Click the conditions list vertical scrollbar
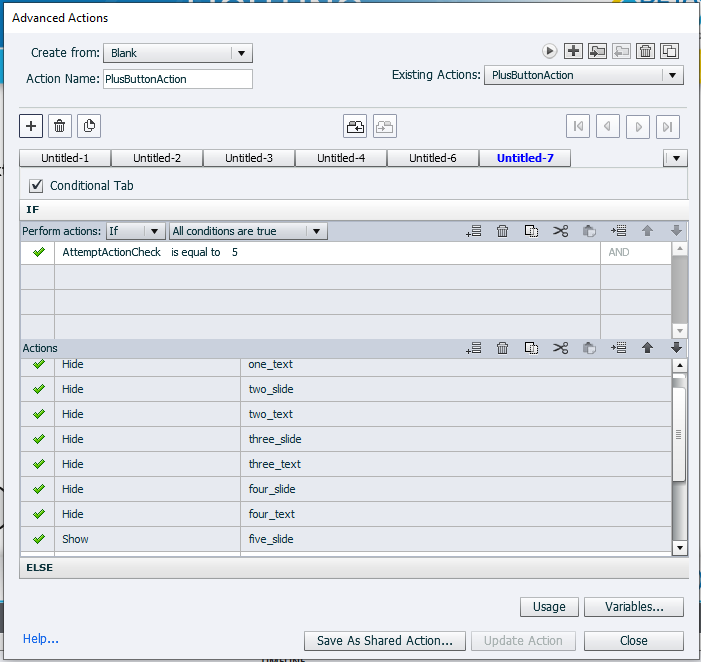The height and width of the screenshot is (662, 701). (680, 290)
